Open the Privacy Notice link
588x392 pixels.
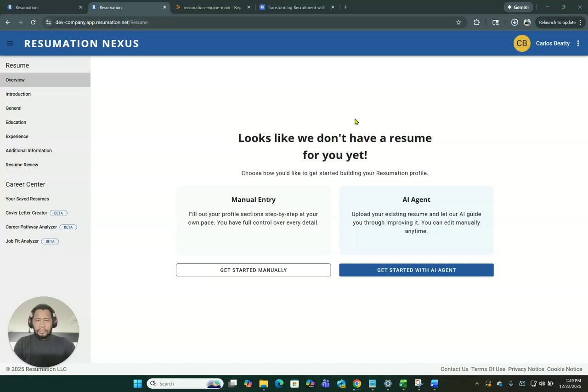point(526,369)
